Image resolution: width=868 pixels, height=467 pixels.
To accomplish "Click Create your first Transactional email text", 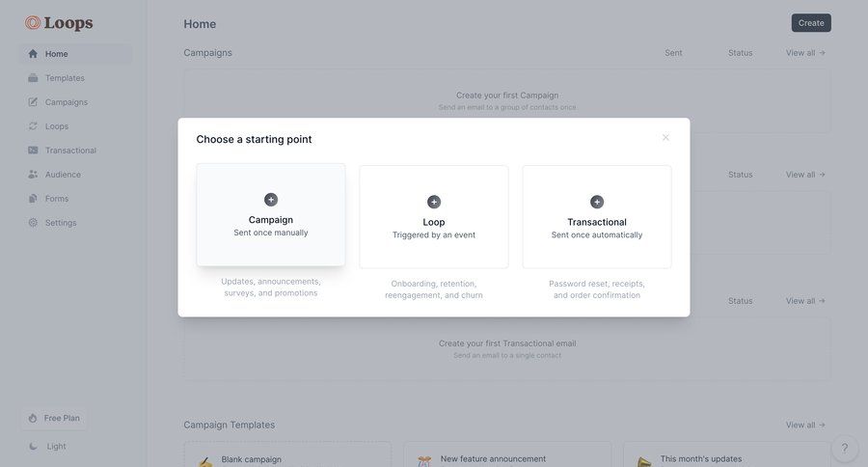I will click(x=507, y=343).
